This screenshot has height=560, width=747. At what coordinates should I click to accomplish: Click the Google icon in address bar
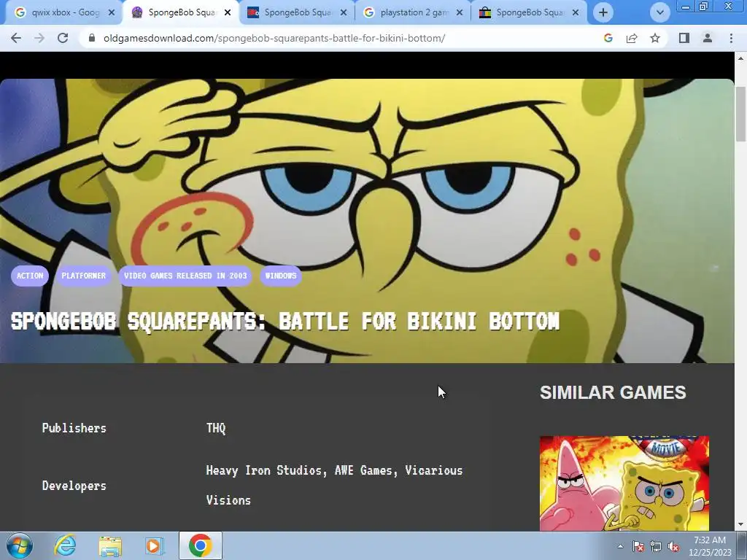coord(608,38)
